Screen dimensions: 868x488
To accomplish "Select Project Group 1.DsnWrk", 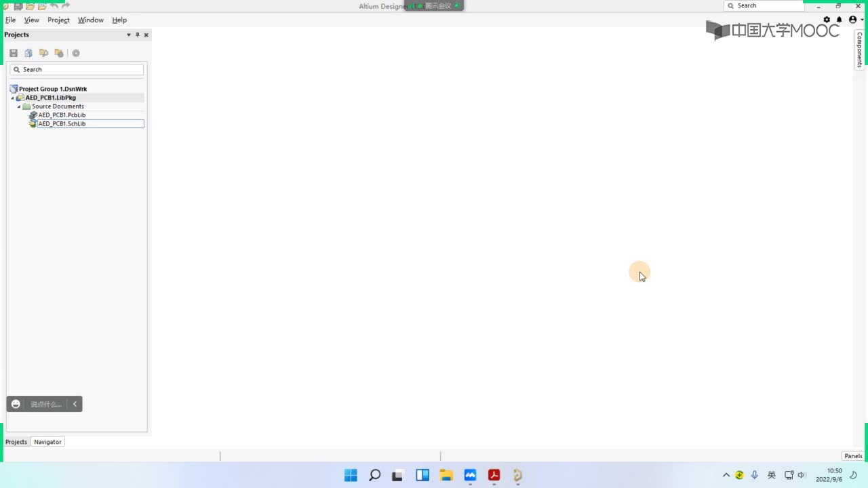I will click(x=53, y=89).
